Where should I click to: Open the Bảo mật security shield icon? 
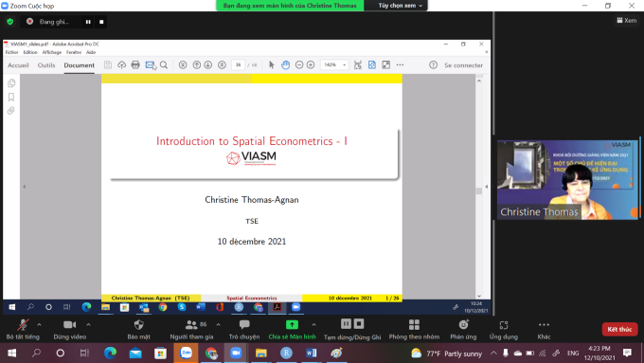(139, 325)
